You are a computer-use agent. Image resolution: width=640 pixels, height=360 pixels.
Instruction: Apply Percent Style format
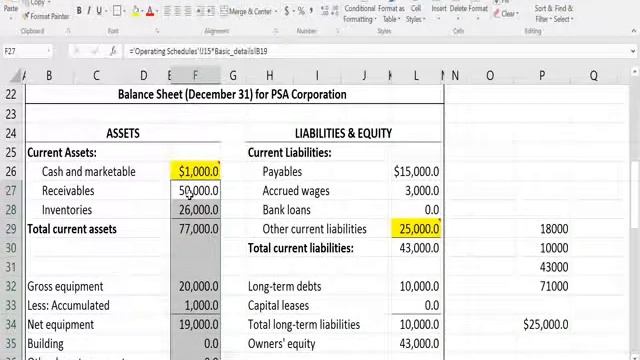[301, 11]
